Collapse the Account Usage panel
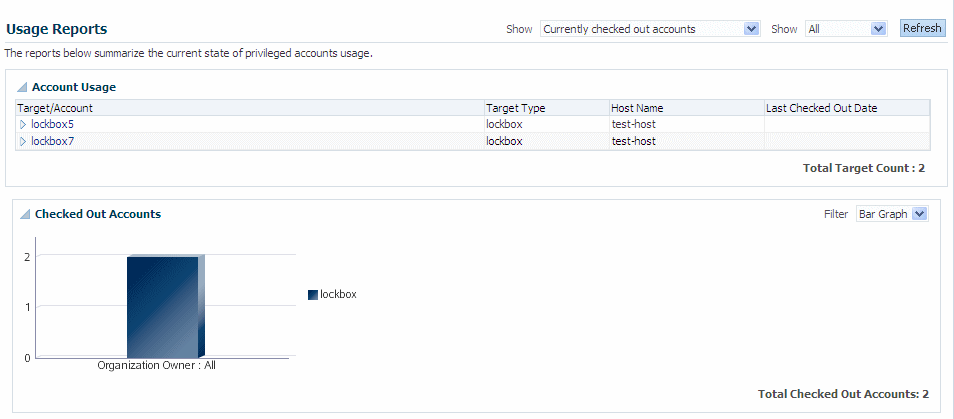The height and width of the screenshot is (419, 954). pos(22,87)
